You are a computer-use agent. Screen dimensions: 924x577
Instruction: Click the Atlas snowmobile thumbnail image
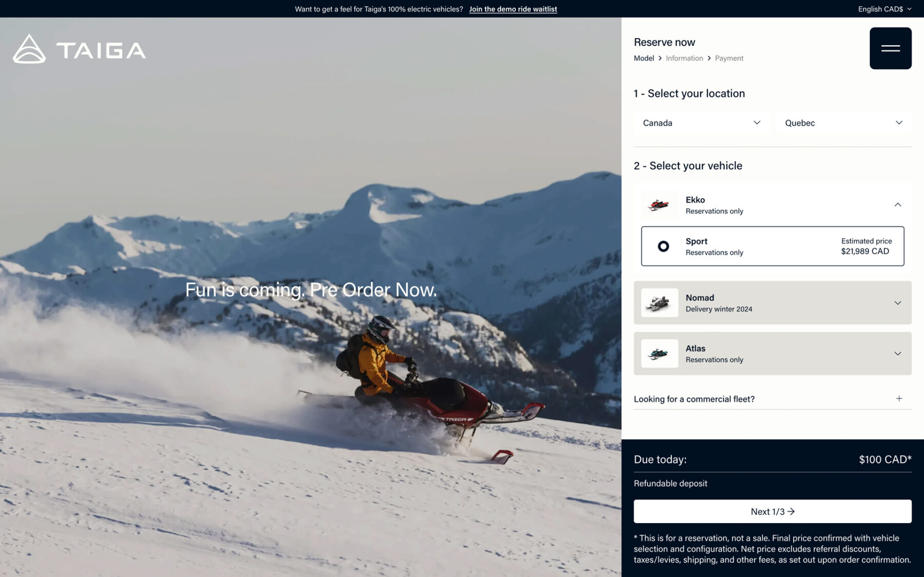[659, 354]
